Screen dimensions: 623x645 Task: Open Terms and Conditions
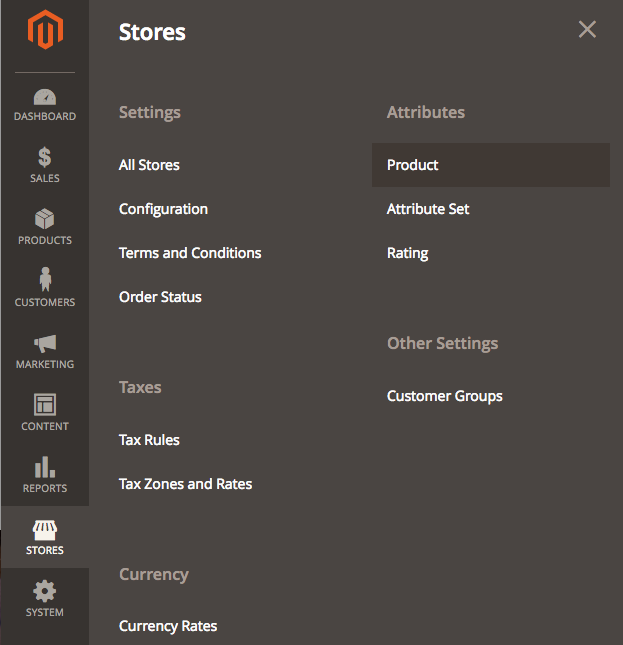coord(190,253)
